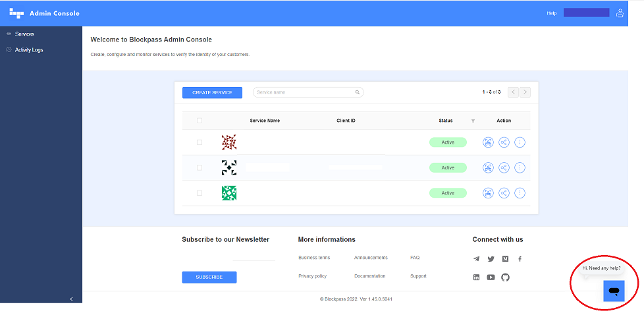
Task: Open the Status column filter icon
Action: [473, 121]
